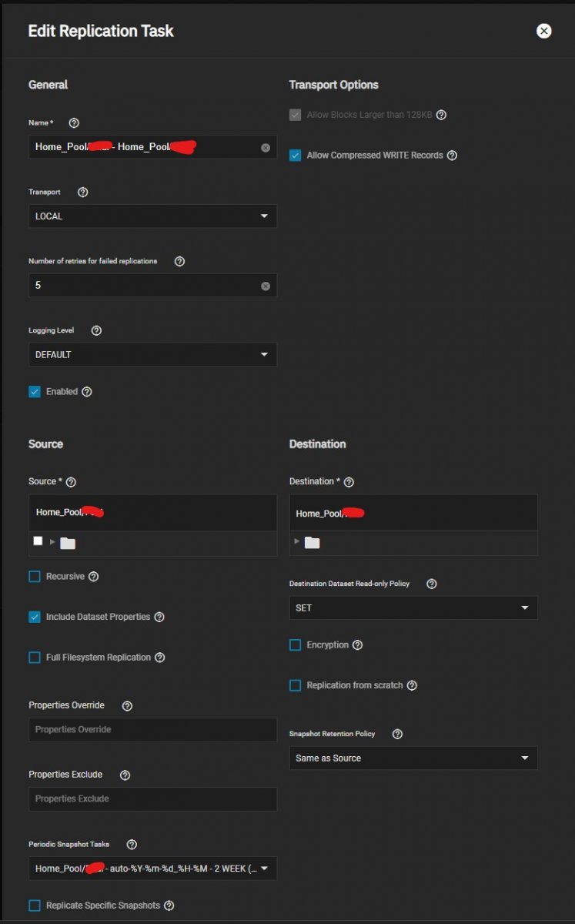Clear the Name field with X icon
Image resolution: width=575 pixels, height=924 pixels.
[266, 148]
